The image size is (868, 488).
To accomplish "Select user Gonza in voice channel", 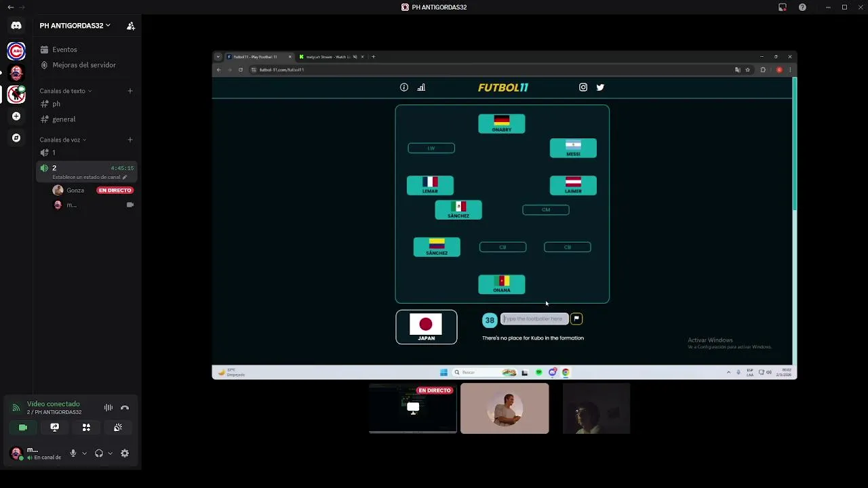I will pyautogui.click(x=75, y=190).
